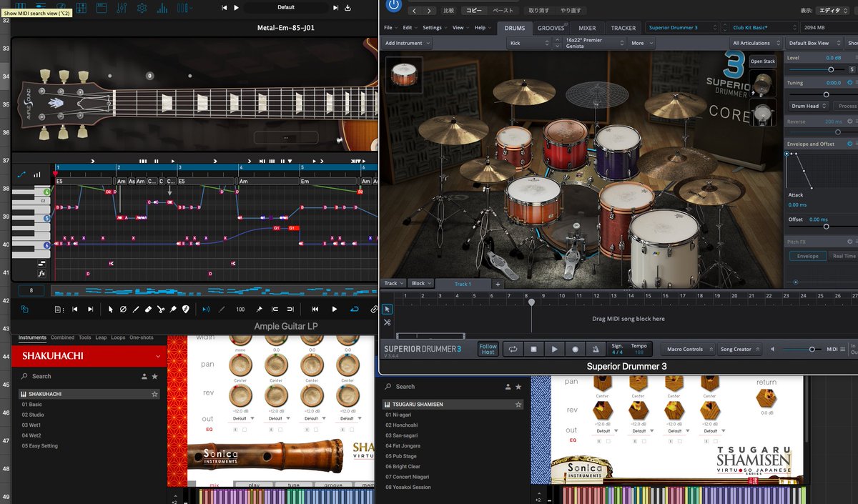The width and height of the screenshot is (858, 504).
Task: Switch to the DRUMS tab in Superior Drummer
Action: tap(515, 28)
